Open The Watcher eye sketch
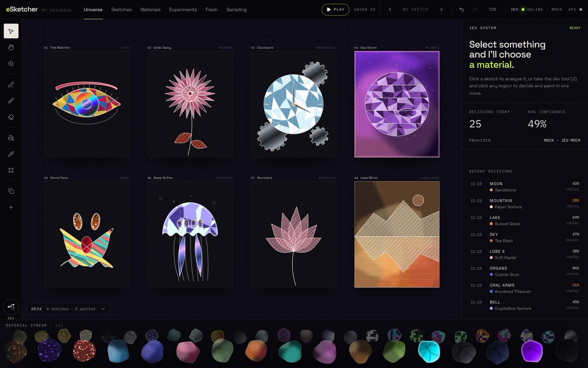Screen dimensions: 588x368 coord(87,104)
